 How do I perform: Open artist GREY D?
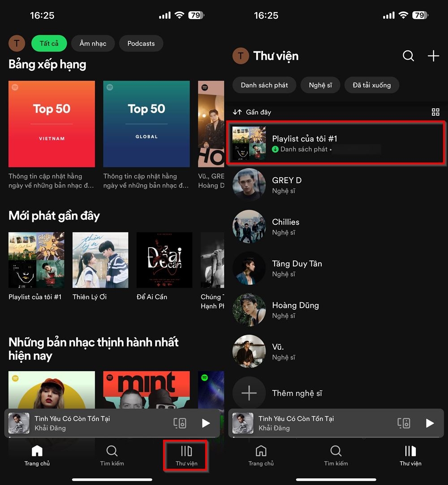(336, 185)
